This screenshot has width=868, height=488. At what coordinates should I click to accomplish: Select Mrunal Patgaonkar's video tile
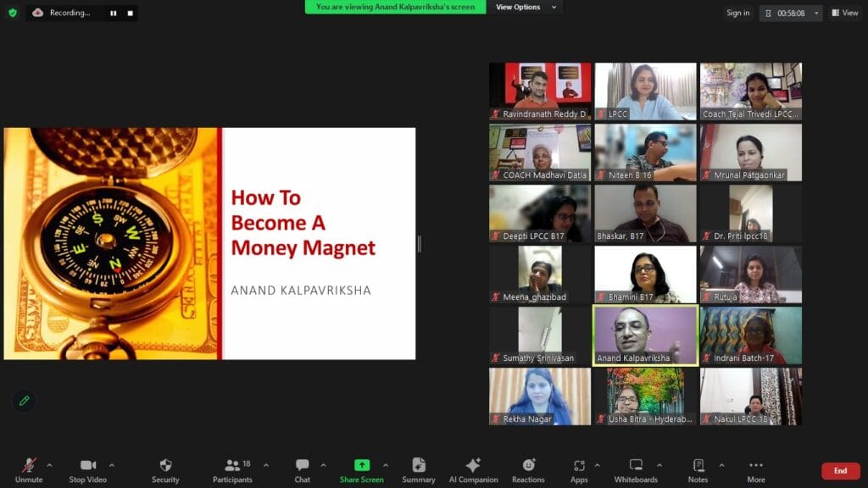coord(751,152)
